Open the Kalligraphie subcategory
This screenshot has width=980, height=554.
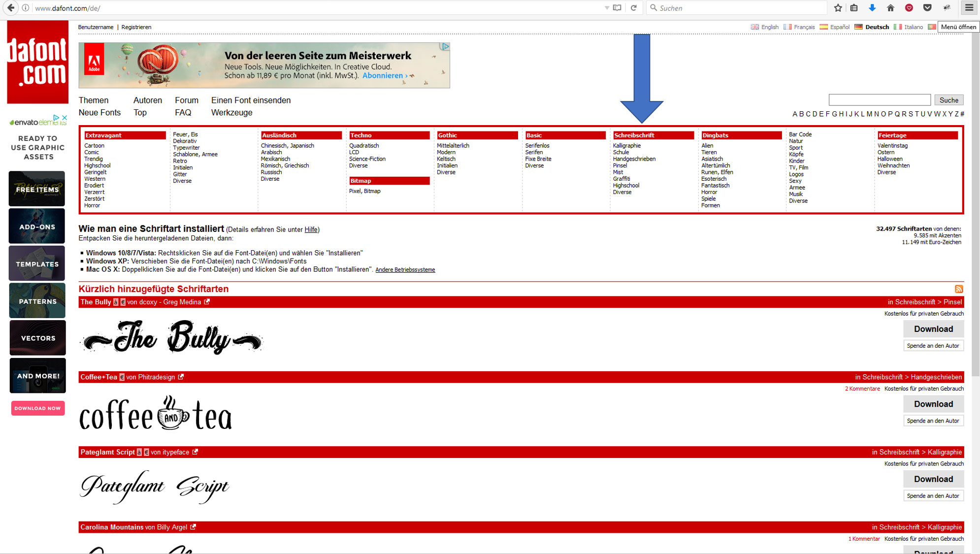point(626,146)
